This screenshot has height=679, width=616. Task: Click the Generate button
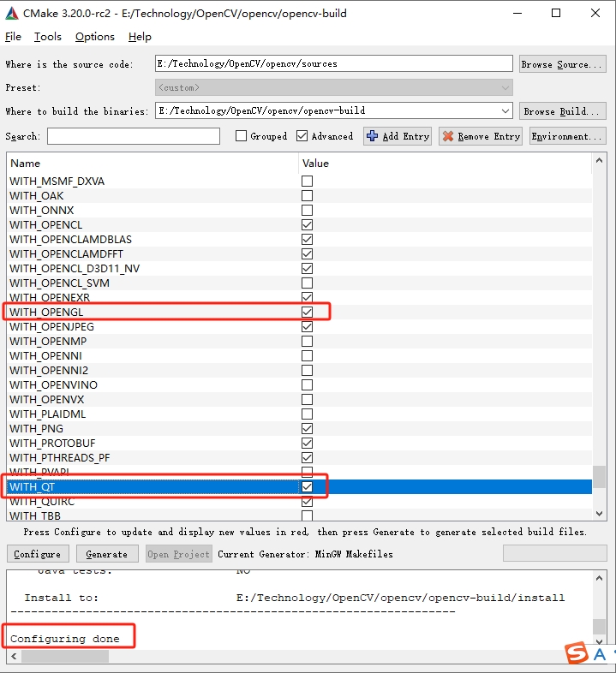coord(107,554)
